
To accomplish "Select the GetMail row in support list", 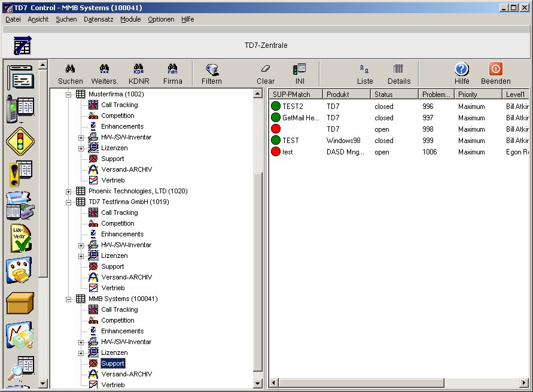I will pos(300,118).
